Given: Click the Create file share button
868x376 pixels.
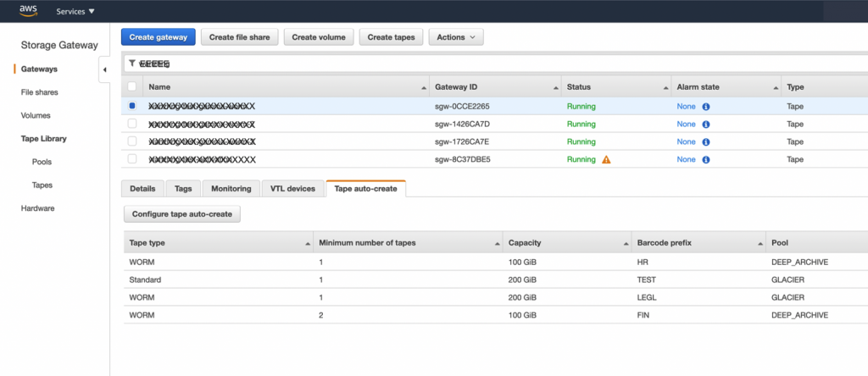Looking at the screenshot, I should (x=240, y=37).
